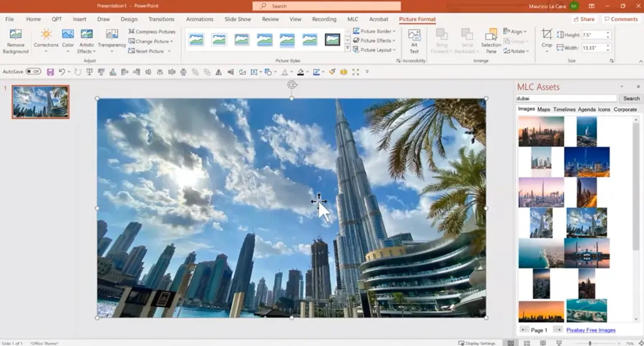Click Compress Pictures
This screenshot has height=346, width=644.
point(152,31)
